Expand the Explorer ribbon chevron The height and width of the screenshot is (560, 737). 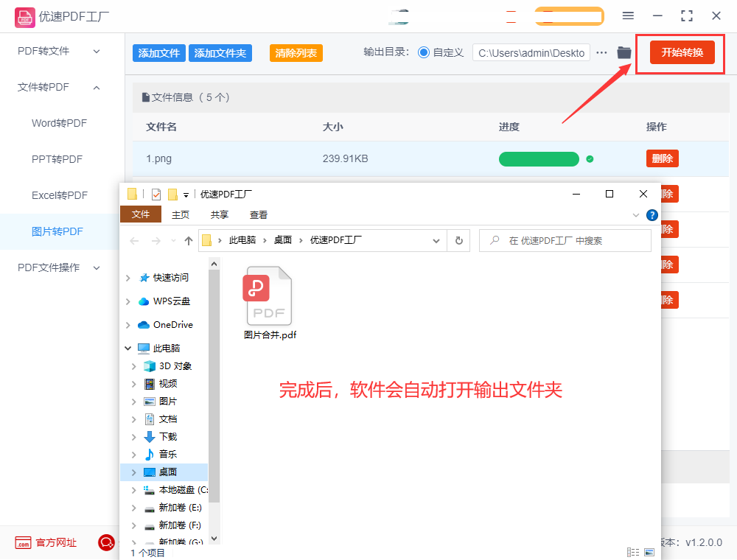tap(635, 215)
